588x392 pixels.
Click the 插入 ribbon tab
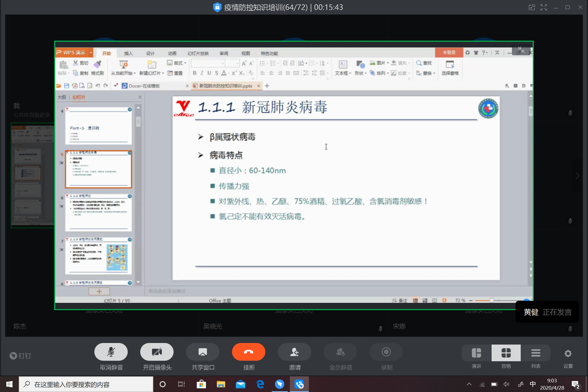pos(128,53)
